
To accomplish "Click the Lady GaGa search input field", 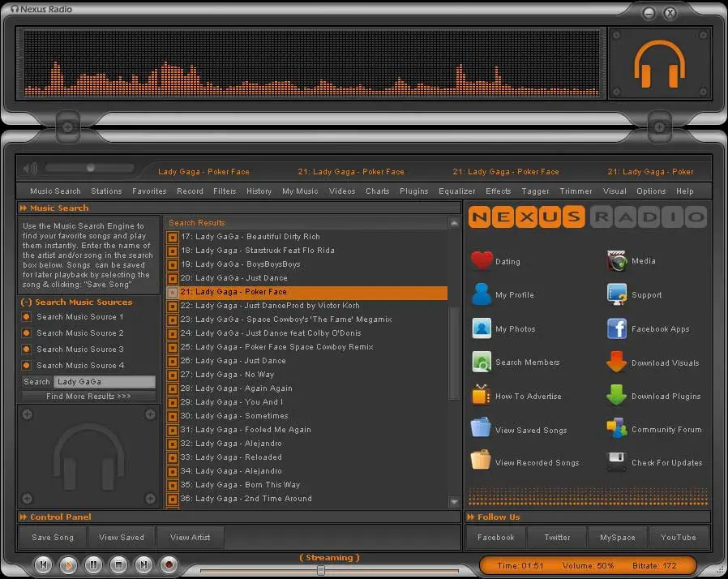I will (x=105, y=382).
